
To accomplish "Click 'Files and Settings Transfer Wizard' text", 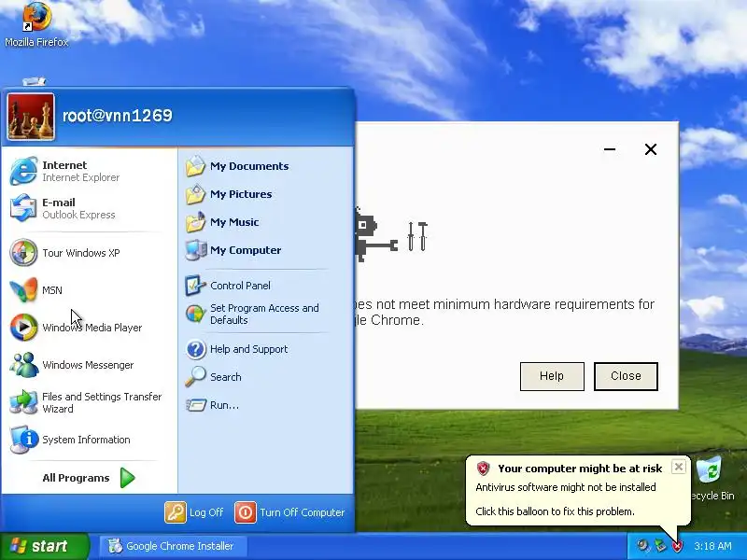I will click(102, 403).
